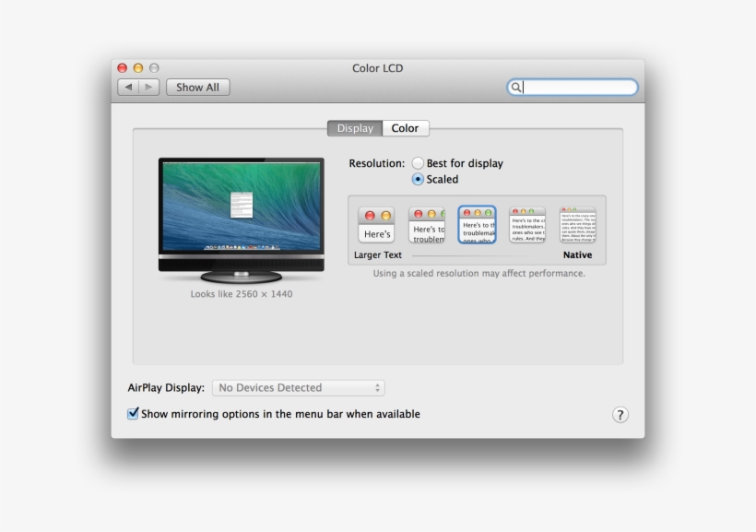The image size is (756, 532).
Task: Click the forward navigation arrow
Action: pos(148,87)
